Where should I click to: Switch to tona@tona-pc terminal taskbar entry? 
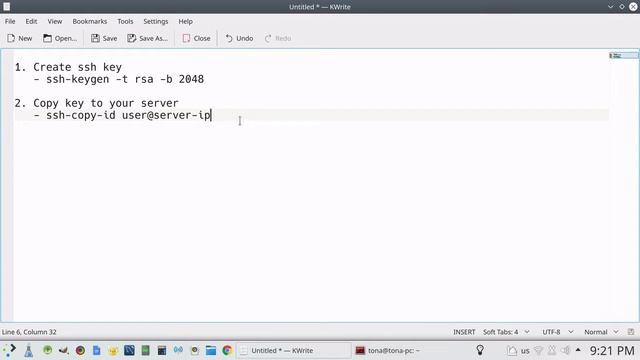pos(388,351)
